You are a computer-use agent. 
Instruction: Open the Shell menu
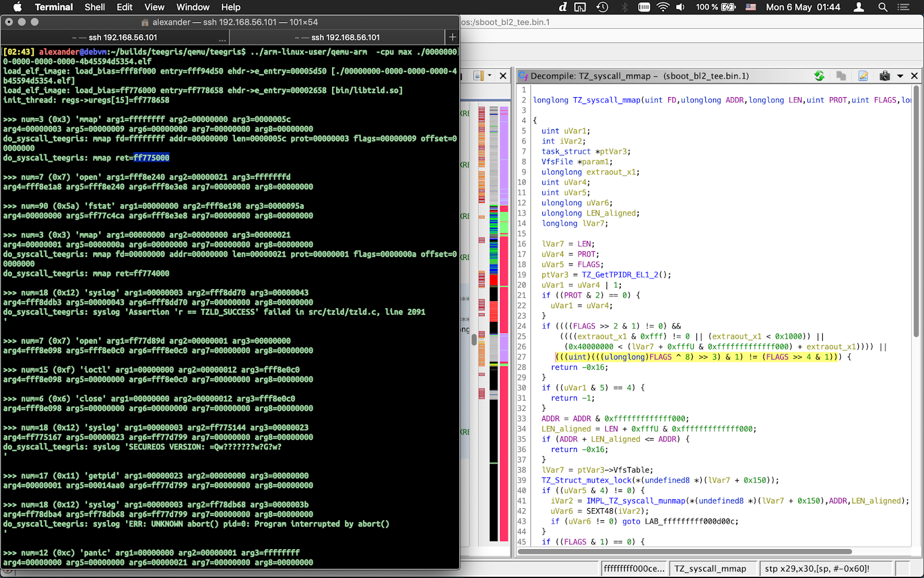point(94,7)
